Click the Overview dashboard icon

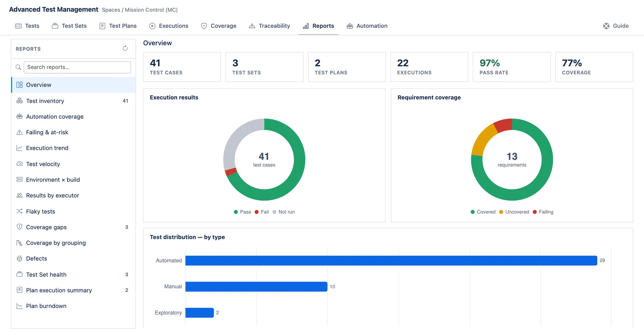19,85
